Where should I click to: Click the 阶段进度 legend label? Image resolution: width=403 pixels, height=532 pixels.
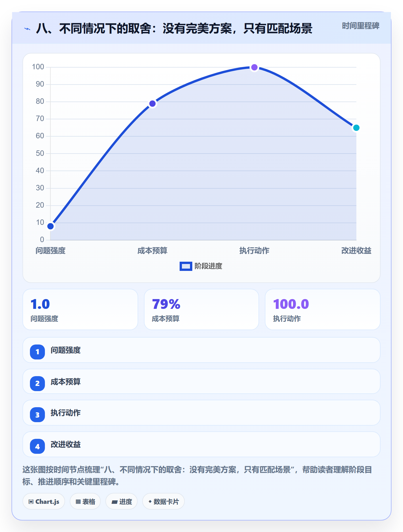point(208,266)
